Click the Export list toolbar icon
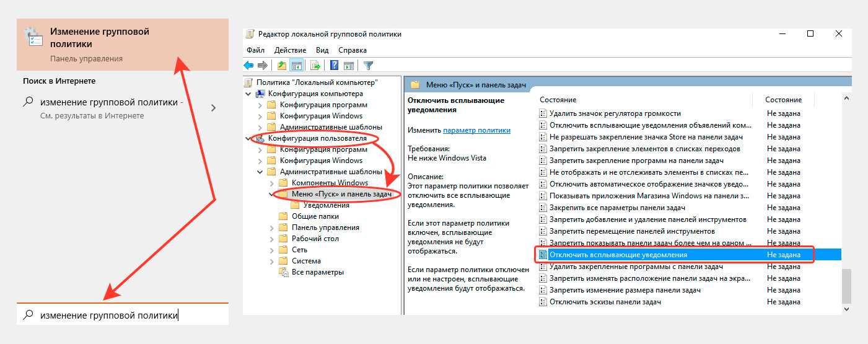Screen dimensions: 868x344 315,65
